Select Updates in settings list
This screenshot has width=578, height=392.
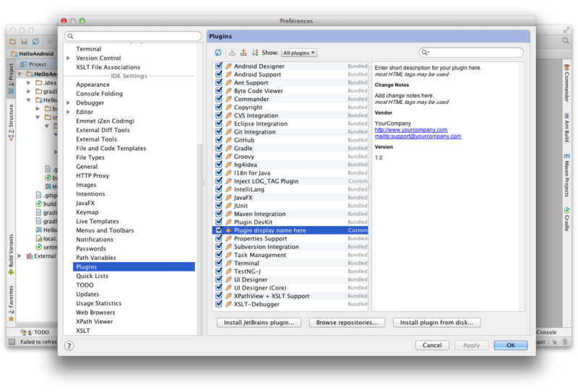pos(87,295)
